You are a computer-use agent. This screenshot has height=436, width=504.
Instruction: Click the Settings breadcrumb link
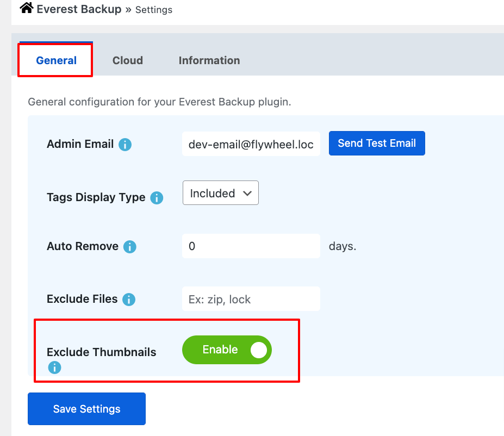tap(153, 9)
